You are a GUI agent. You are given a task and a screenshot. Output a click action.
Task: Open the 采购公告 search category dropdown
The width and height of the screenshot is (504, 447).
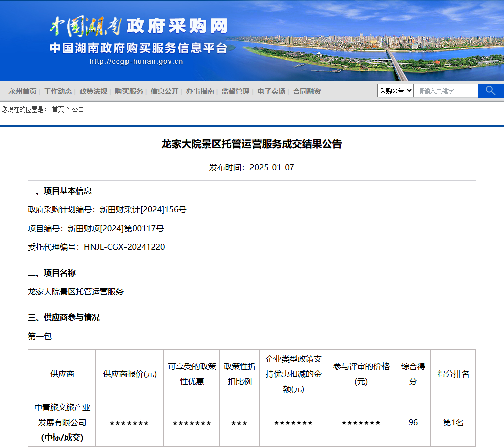[395, 91]
